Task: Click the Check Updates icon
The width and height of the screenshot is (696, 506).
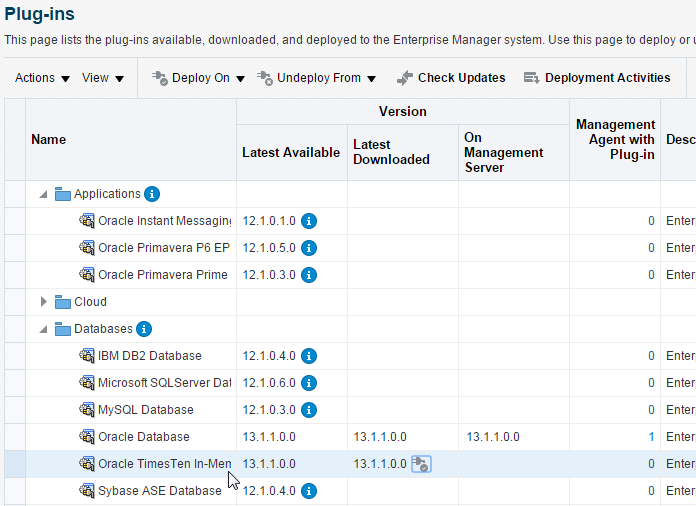Action: (405, 78)
